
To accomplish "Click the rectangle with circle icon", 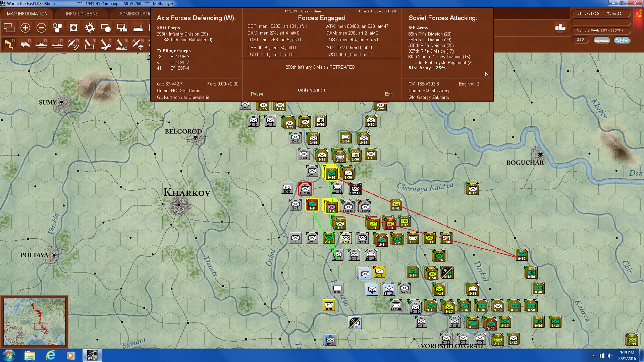I will 106,28.
